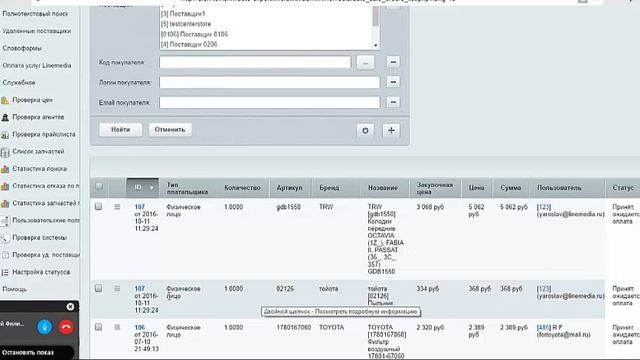Image resolution: width=640 pixels, height=360 pixels.
Task: Sort by Пользователь column header
Action: [559, 188]
